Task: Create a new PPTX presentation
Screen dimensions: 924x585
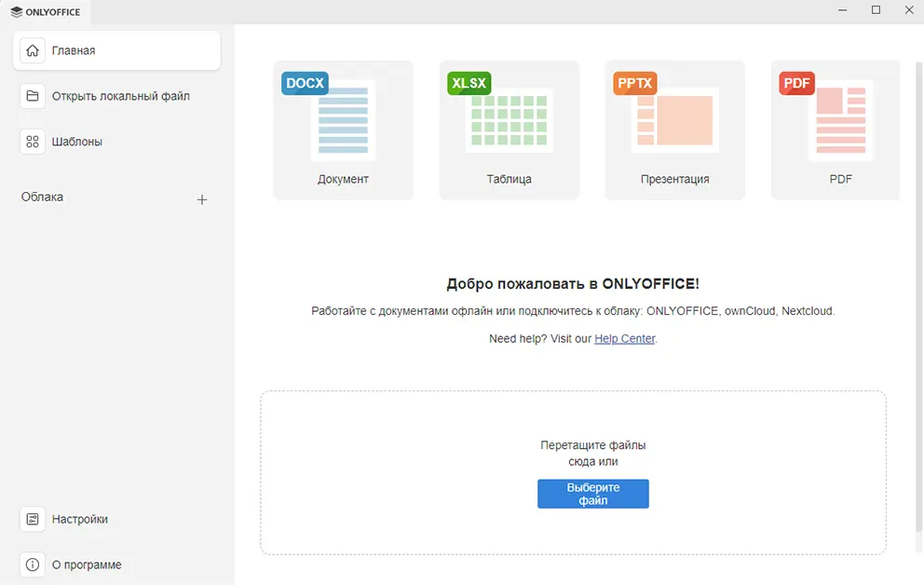Action: point(674,129)
